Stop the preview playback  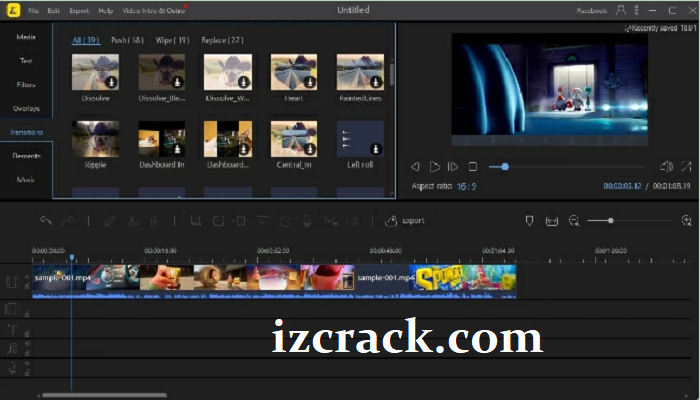pyautogui.click(x=473, y=167)
